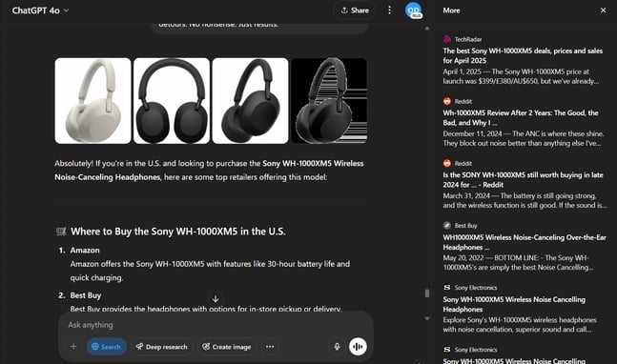Click 'Where to Buy the Sony WH-1000XM5' heading
The width and height of the screenshot is (617, 364).
(178, 232)
